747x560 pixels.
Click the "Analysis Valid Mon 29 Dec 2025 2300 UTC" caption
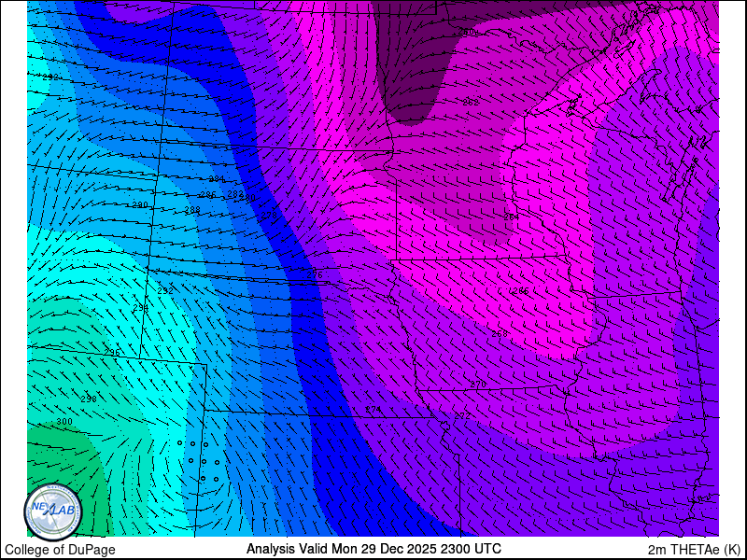pos(373,548)
